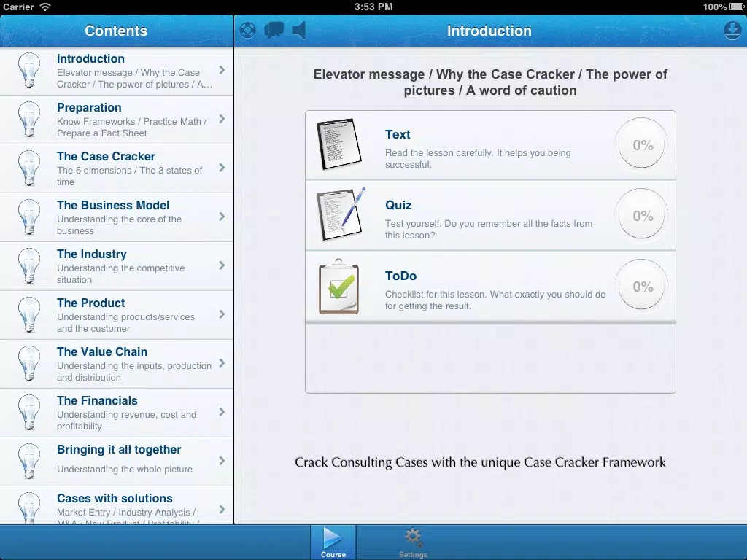Select the Quiz lesson title

point(398,205)
